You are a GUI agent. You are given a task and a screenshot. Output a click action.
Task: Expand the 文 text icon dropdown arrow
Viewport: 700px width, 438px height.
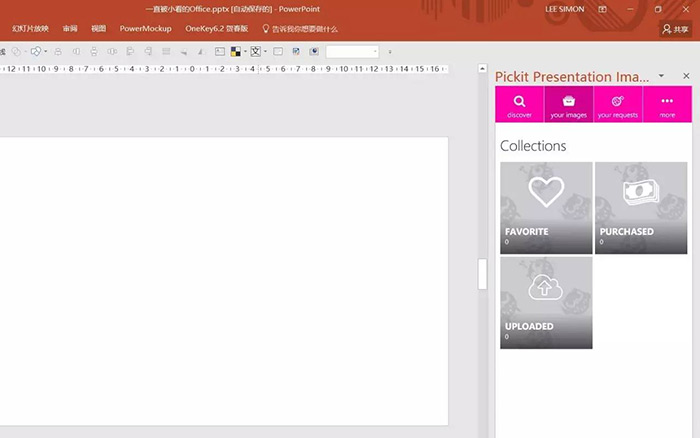[265, 52]
